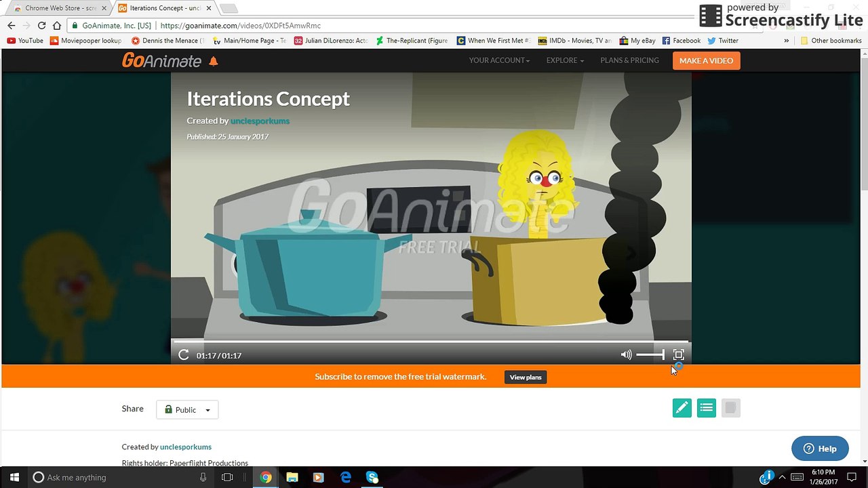Click the green list icon below video
868x488 pixels.
707,408
